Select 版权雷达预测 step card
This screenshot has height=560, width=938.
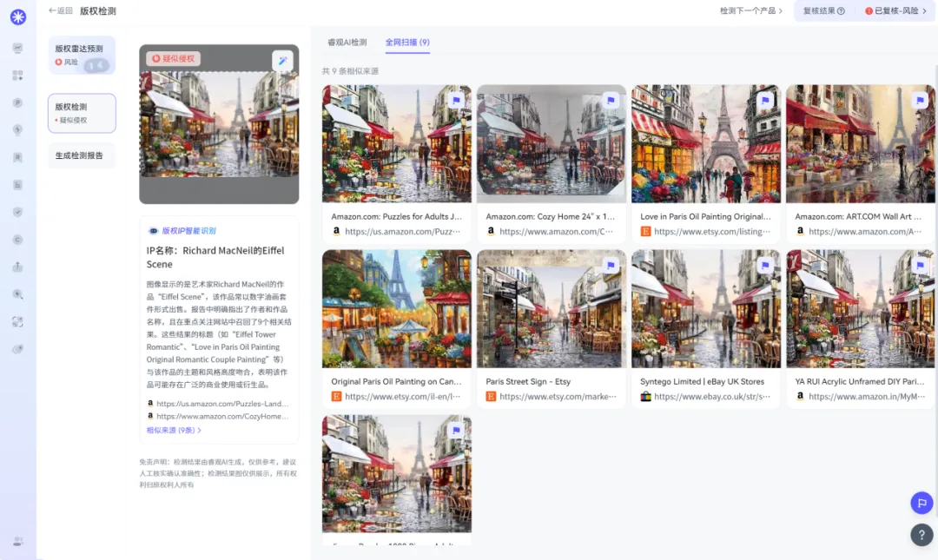click(x=82, y=55)
